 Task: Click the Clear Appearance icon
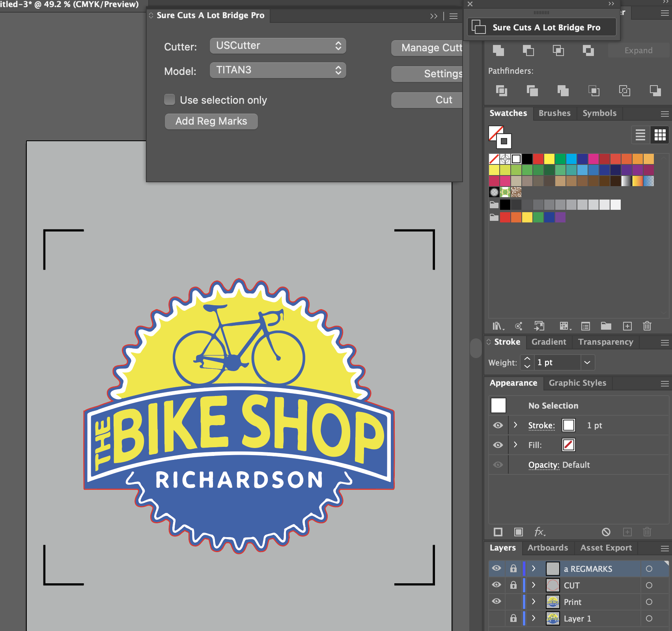[606, 532]
